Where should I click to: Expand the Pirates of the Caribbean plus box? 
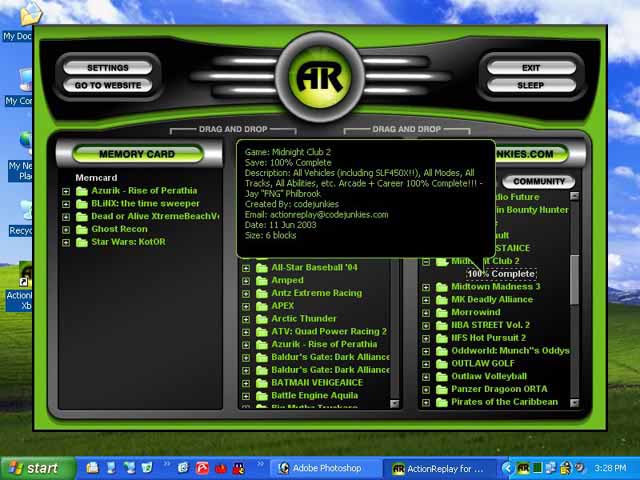426,403
